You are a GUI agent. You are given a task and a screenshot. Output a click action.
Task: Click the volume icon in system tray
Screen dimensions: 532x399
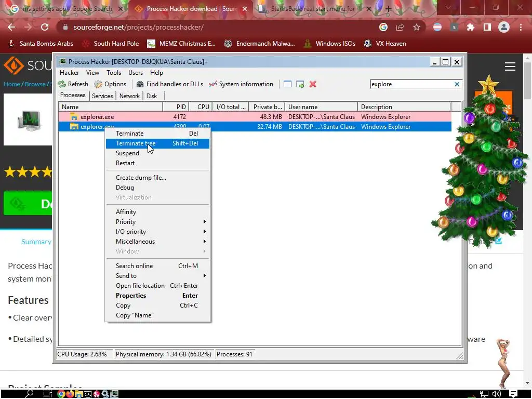[x=496, y=394]
